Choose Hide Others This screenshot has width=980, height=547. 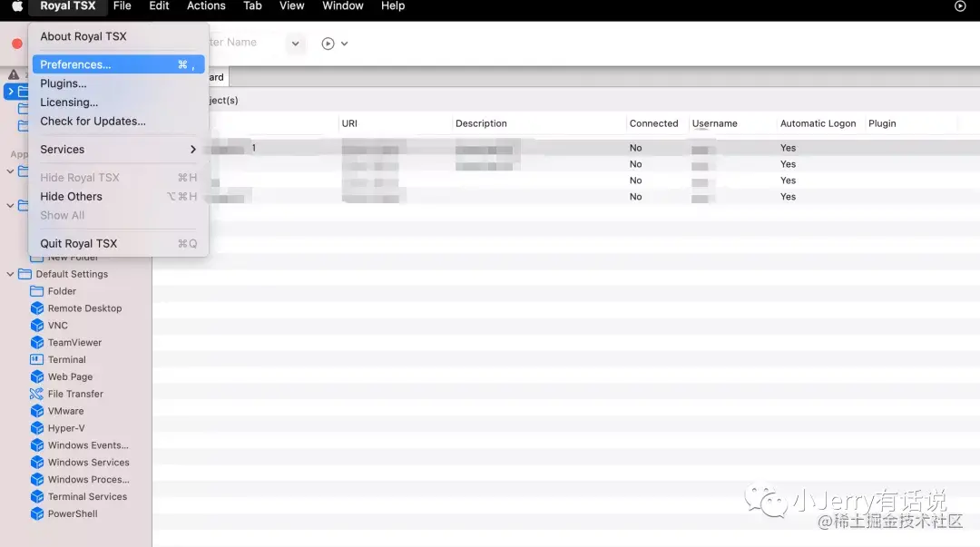118,196
